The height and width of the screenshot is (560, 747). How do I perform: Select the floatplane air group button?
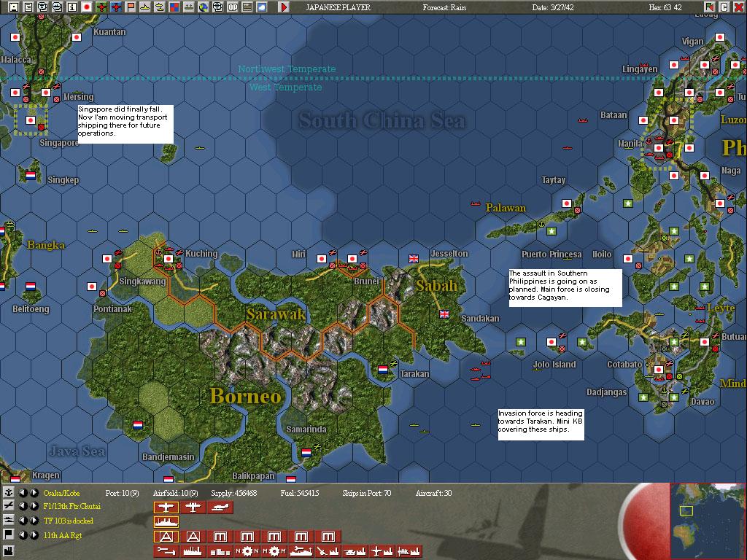[x=220, y=507]
